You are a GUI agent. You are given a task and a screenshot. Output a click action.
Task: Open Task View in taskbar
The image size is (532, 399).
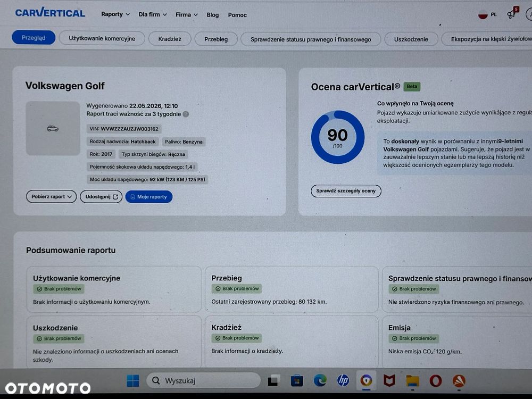click(x=274, y=381)
